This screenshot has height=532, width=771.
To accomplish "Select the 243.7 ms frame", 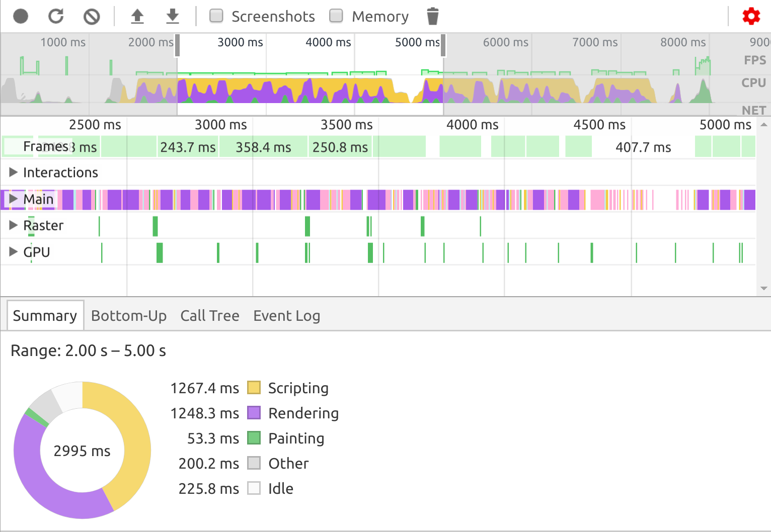I will pyautogui.click(x=188, y=147).
